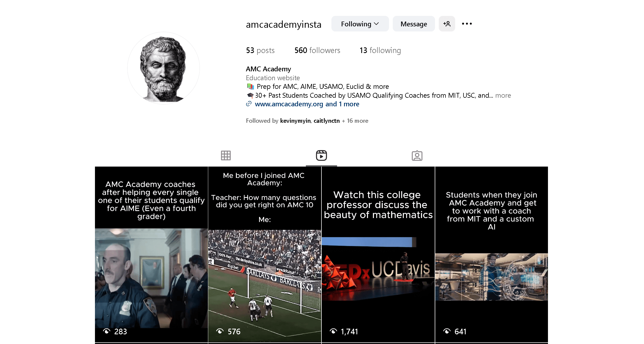
Task: Click the eye views icon on 1,741 reel
Action: pyautogui.click(x=333, y=331)
